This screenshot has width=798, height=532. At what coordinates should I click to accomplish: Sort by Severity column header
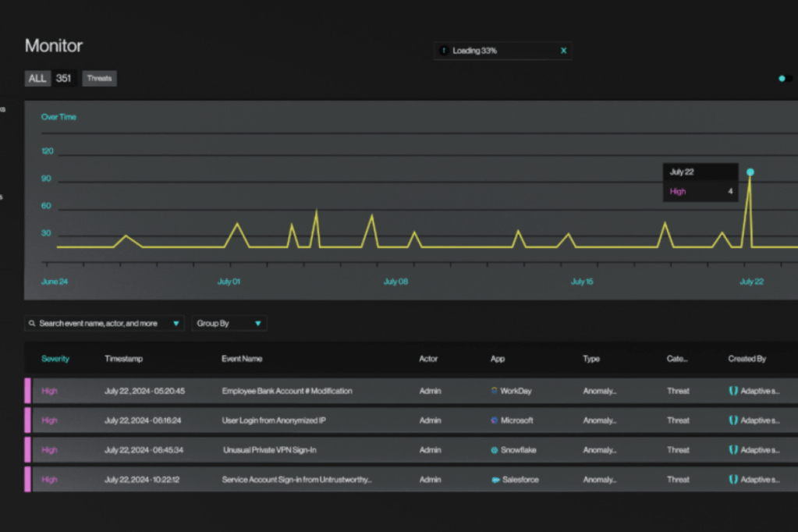click(x=55, y=359)
